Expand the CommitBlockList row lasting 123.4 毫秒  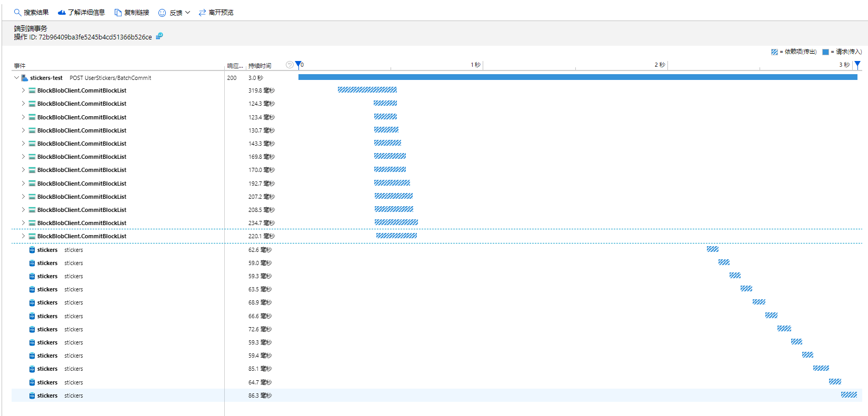(x=23, y=117)
